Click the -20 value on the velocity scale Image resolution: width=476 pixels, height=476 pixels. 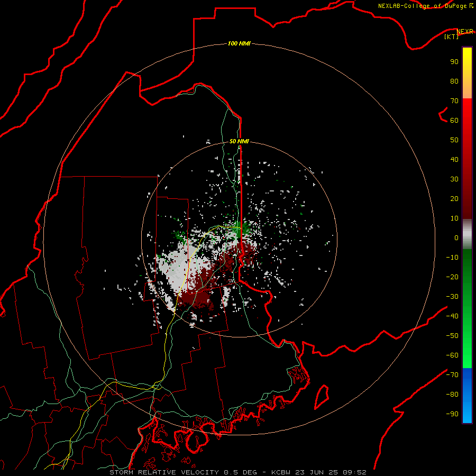(452, 277)
